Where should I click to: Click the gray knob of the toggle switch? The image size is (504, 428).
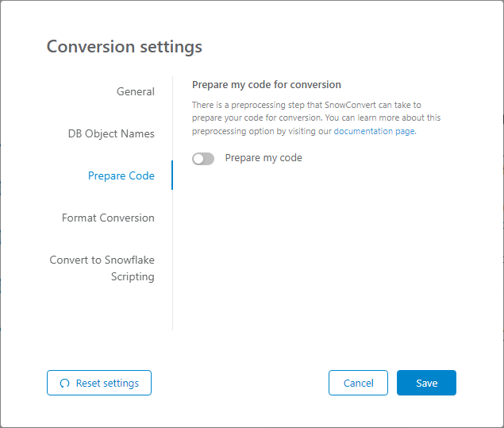click(x=198, y=159)
